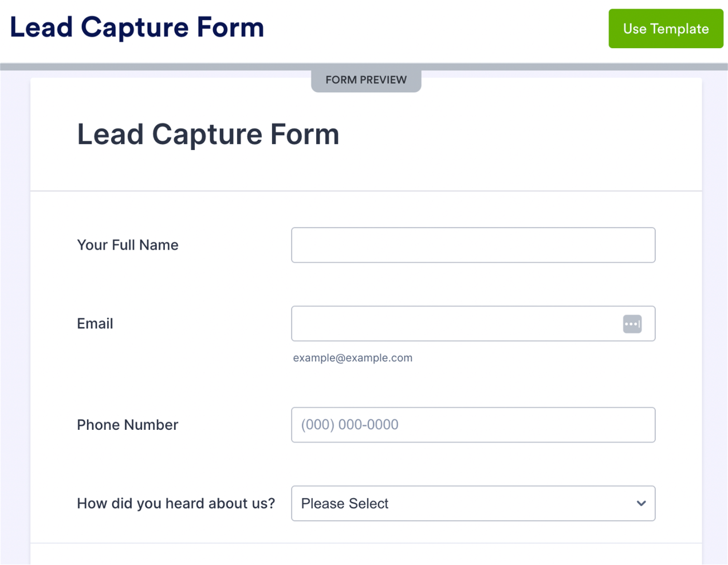This screenshot has height=565, width=728.
Task: Click the Phone Number label text
Action: click(128, 425)
